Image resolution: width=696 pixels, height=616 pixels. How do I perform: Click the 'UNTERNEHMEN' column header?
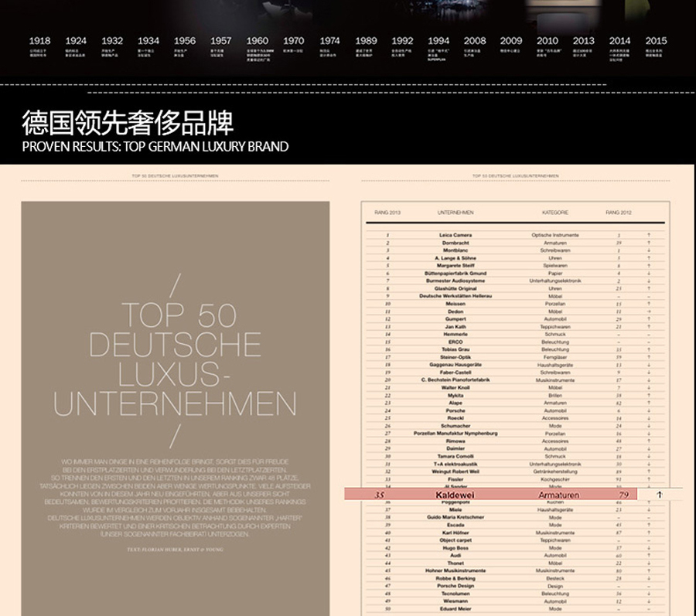[x=455, y=213]
